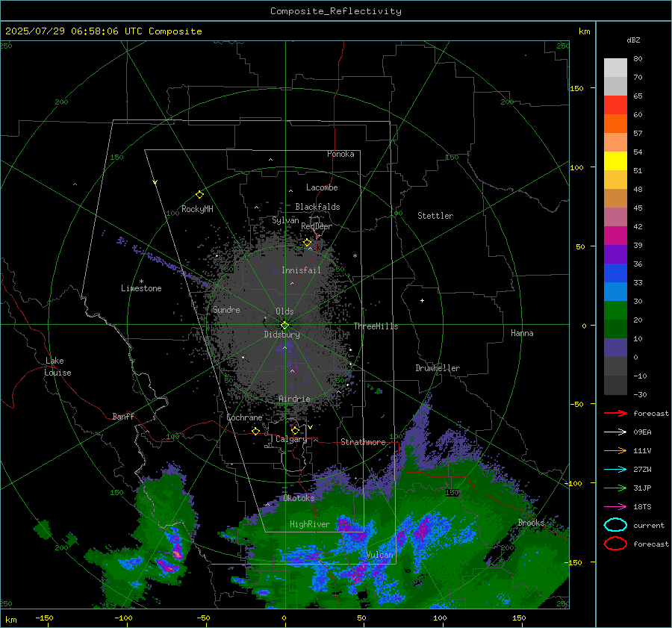This screenshot has height=628, width=672.
Task: Click the Brooks label
Action: pyautogui.click(x=531, y=523)
